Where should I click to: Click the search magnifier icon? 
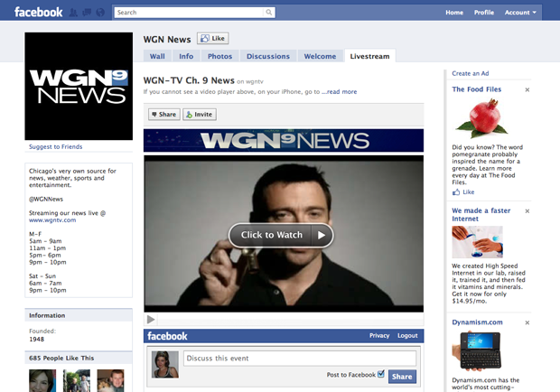269,13
